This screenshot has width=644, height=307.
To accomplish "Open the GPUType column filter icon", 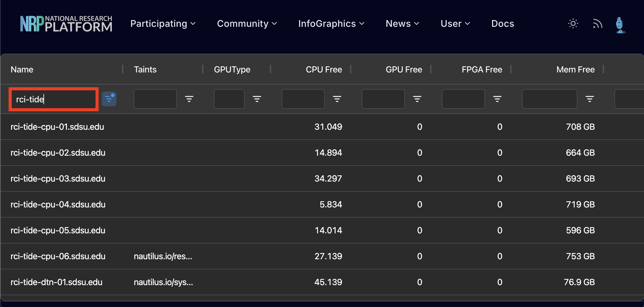I will coord(257,99).
